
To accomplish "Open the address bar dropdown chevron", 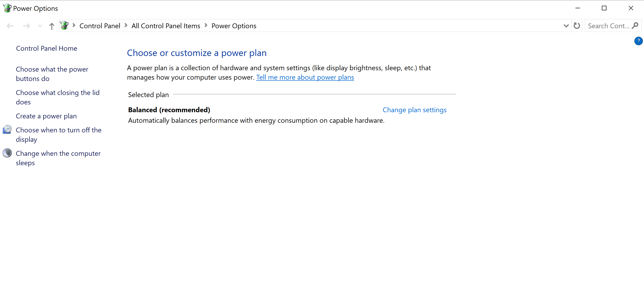I will (x=566, y=26).
